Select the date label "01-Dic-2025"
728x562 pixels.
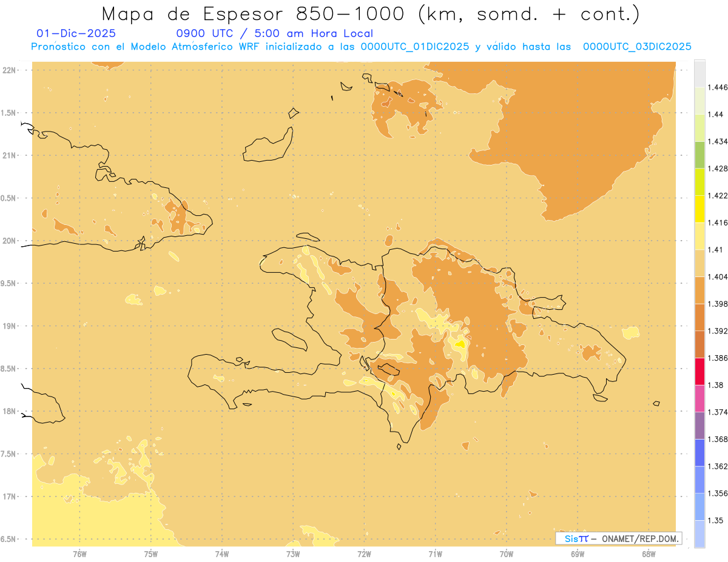point(76,34)
